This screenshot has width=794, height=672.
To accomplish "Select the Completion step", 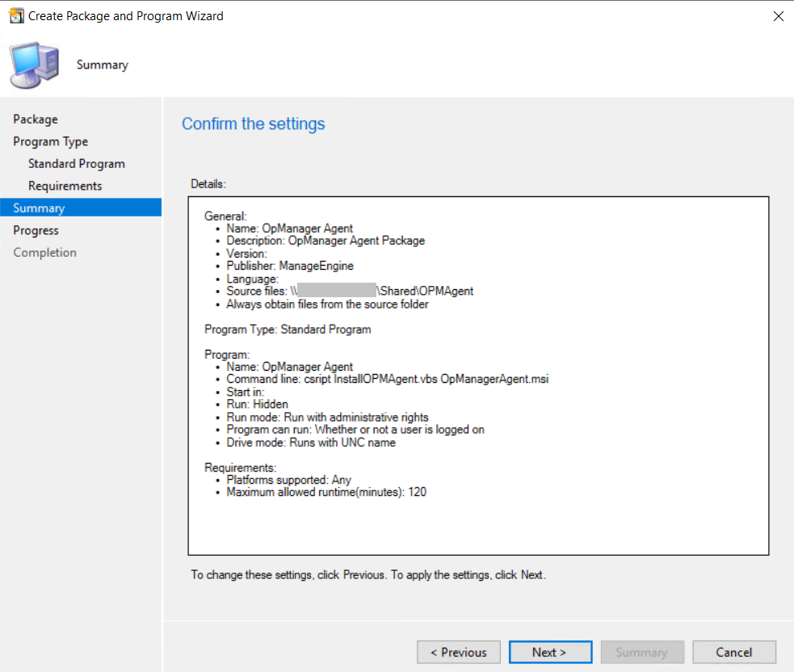I will pyautogui.click(x=44, y=252).
